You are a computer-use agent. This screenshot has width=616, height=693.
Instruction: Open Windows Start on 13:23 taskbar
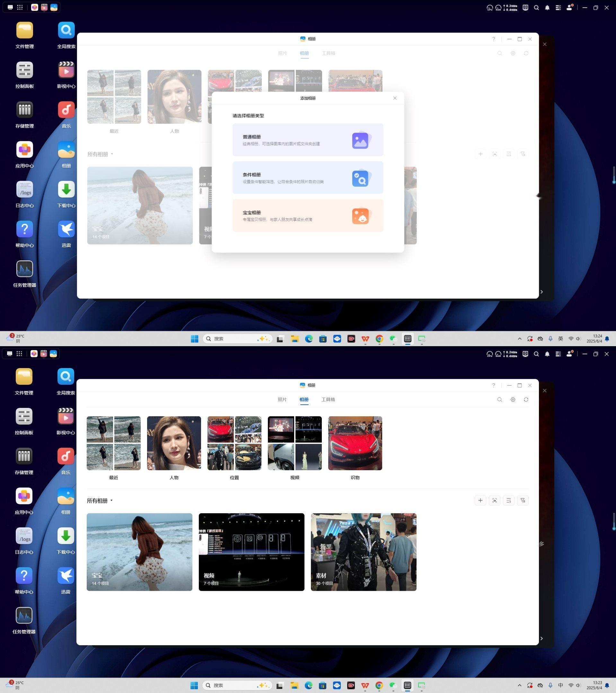(194, 686)
